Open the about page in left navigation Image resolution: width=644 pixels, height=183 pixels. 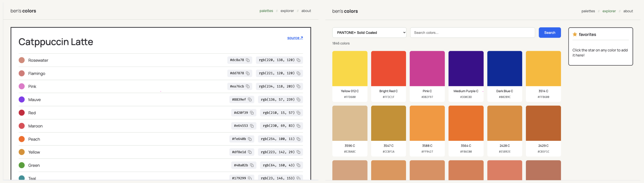pos(306,11)
